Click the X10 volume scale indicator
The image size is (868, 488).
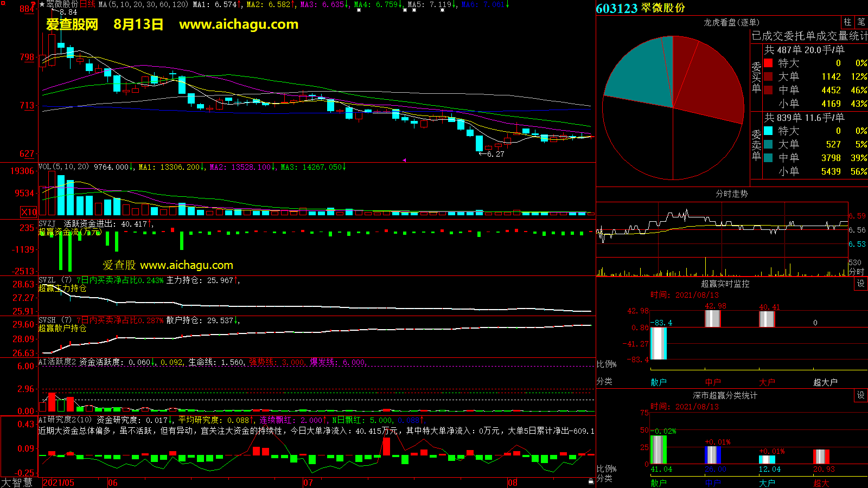pos(29,212)
